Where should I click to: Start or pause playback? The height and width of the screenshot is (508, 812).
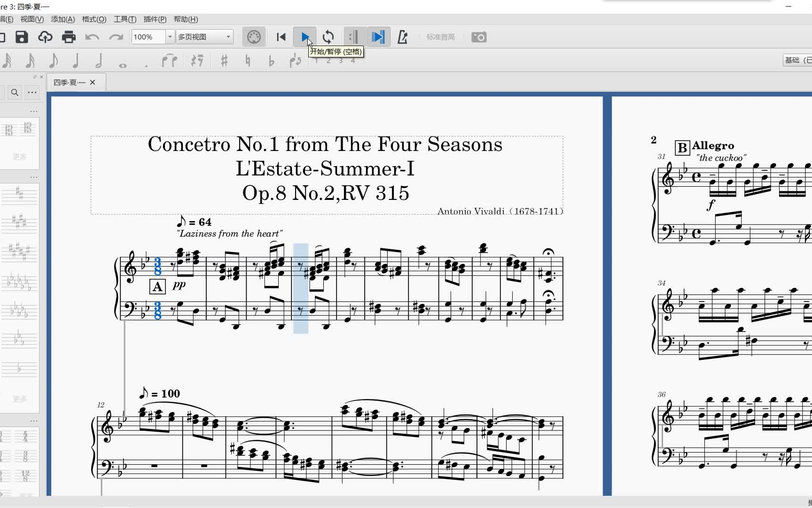pyautogui.click(x=305, y=37)
